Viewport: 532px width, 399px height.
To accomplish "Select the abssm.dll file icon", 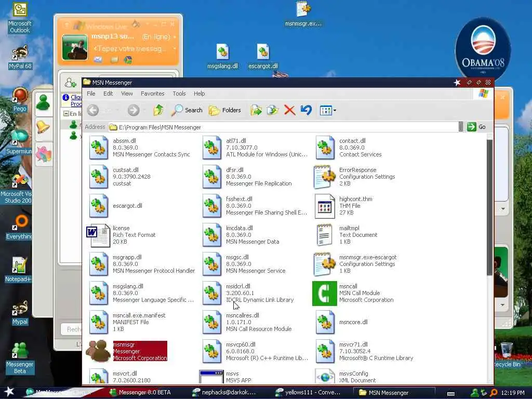I will (x=98, y=148).
